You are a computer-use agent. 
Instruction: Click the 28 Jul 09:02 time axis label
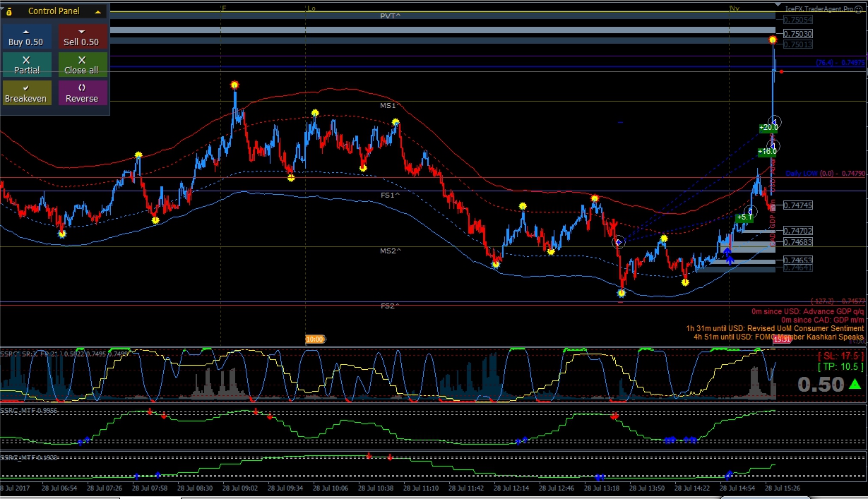240,488
